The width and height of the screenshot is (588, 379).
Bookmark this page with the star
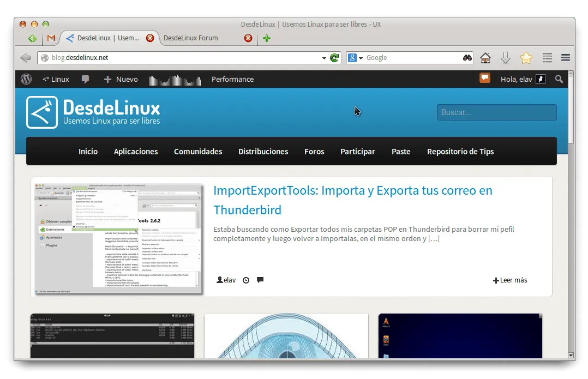pyautogui.click(x=526, y=58)
